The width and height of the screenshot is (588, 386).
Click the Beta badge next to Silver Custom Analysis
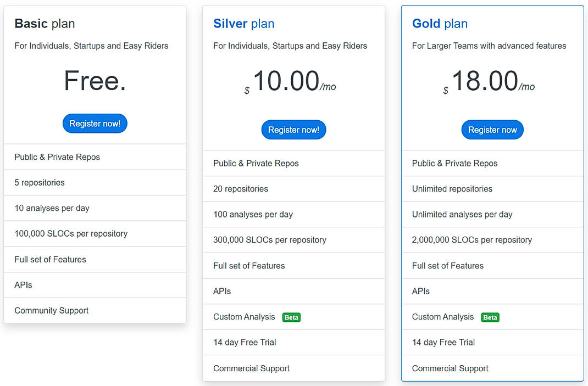click(x=291, y=317)
